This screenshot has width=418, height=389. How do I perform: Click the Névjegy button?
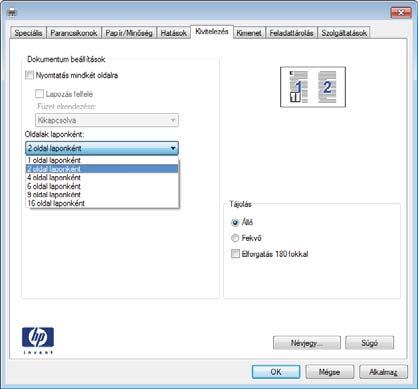point(307,343)
